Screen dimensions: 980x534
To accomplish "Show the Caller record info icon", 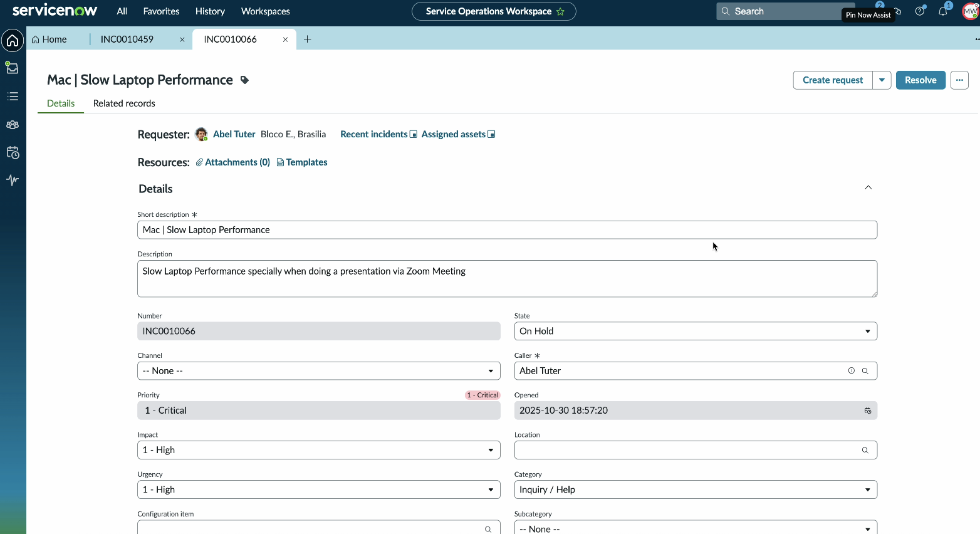I will coord(851,371).
